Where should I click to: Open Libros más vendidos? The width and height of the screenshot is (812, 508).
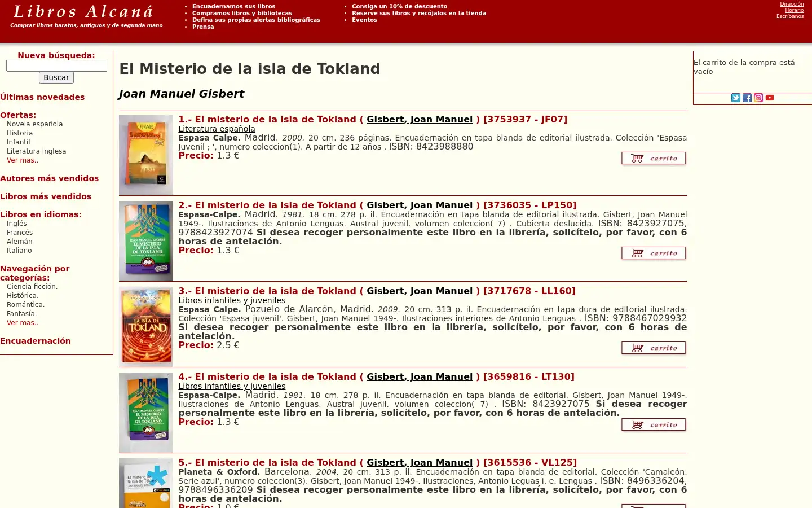pyautogui.click(x=46, y=196)
